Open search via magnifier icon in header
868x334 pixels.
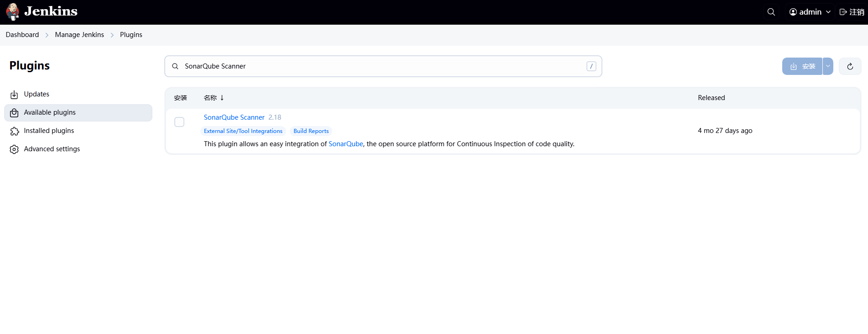click(771, 12)
